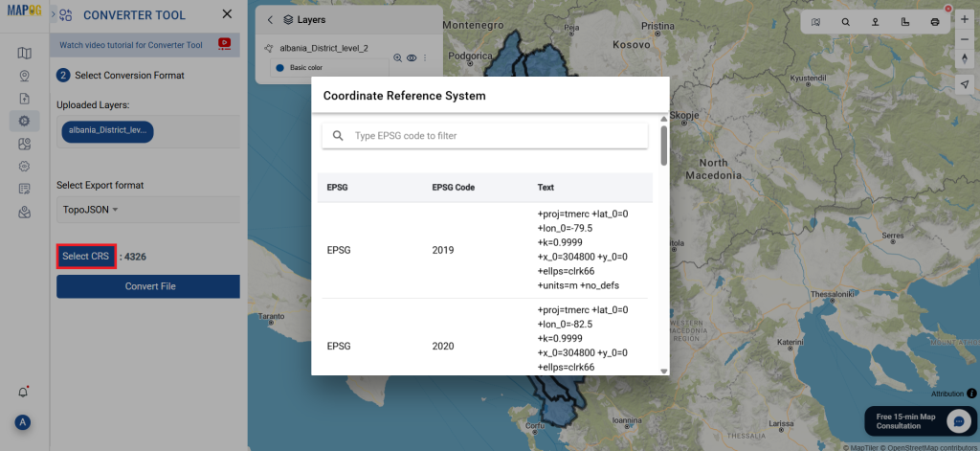Screen dimensions: 980x451
Task: Select the highlighted gear process icon in sidebar
Action: [x=24, y=121]
